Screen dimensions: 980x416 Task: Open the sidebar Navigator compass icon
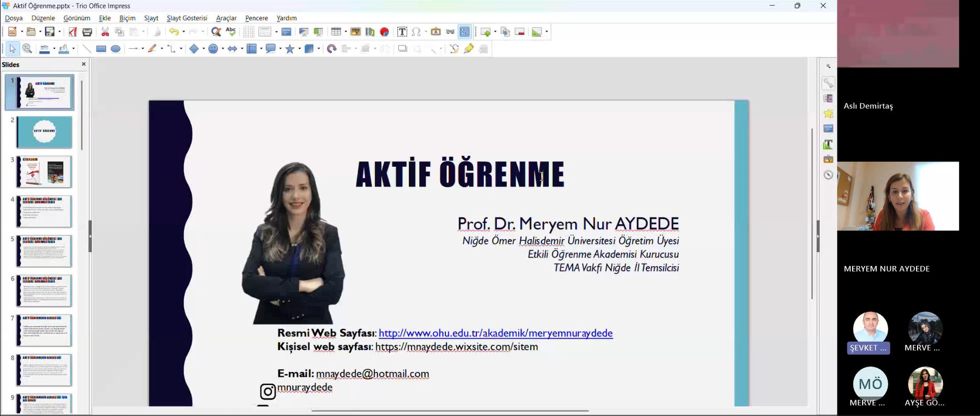(828, 175)
